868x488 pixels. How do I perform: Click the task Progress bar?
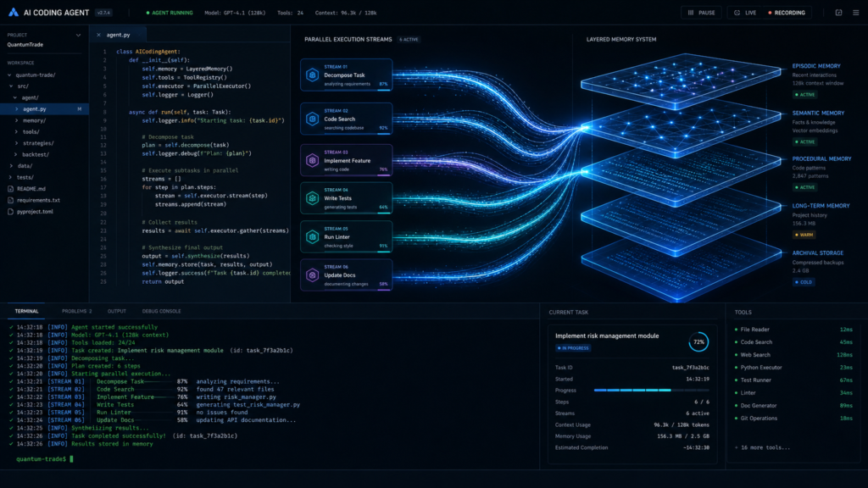coord(651,390)
